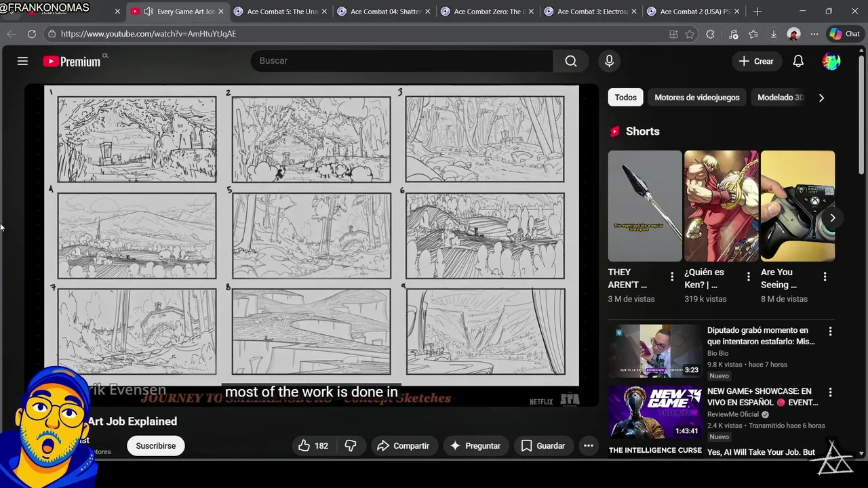Open Yes, AI Will Take Your Job video
This screenshot has width=868, height=488.
[762, 452]
